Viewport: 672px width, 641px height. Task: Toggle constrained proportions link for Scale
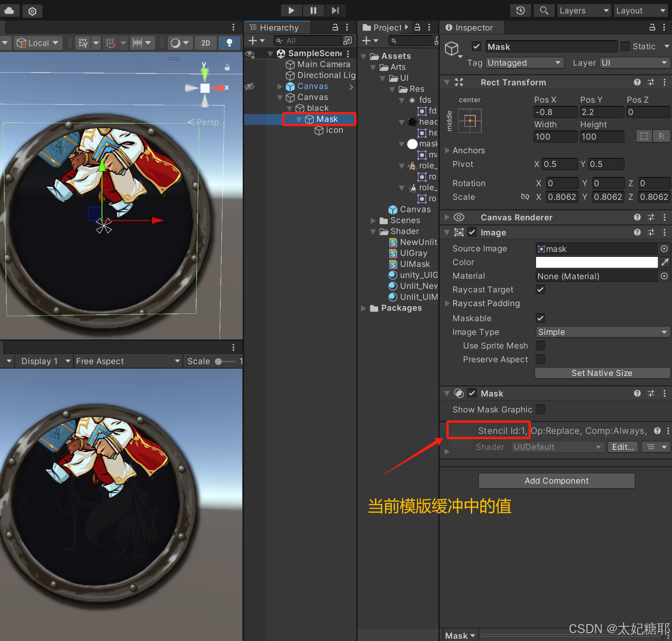tap(525, 197)
